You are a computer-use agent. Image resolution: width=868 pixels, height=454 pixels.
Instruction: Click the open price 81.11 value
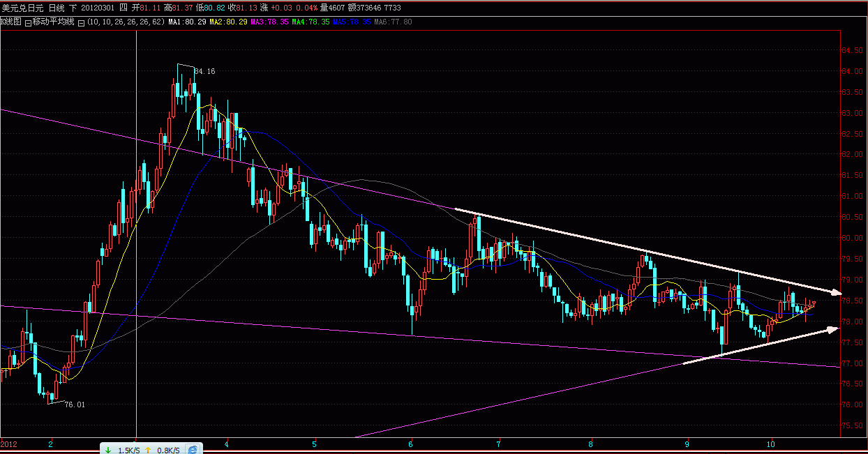pyautogui.click(x=151, y=8)
